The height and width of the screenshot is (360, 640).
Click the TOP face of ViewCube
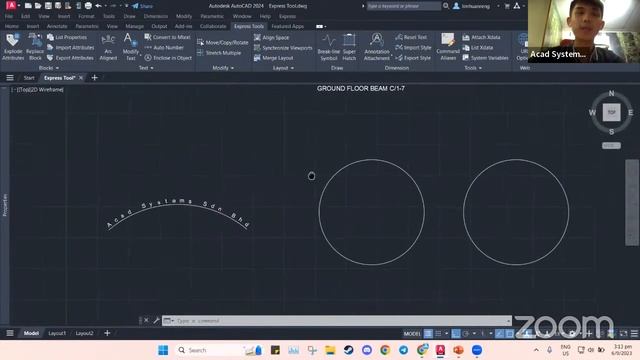tap(611, 112)
